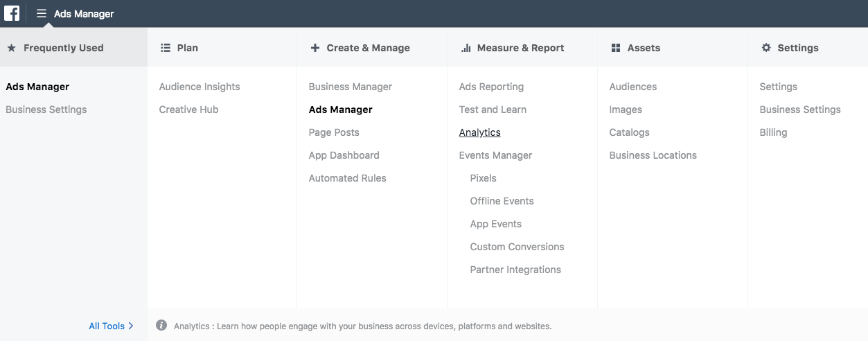Click the Create & Manage plus icon
Image resolution: width=868 pixels, height=341 pixels.
click(315, 48)
